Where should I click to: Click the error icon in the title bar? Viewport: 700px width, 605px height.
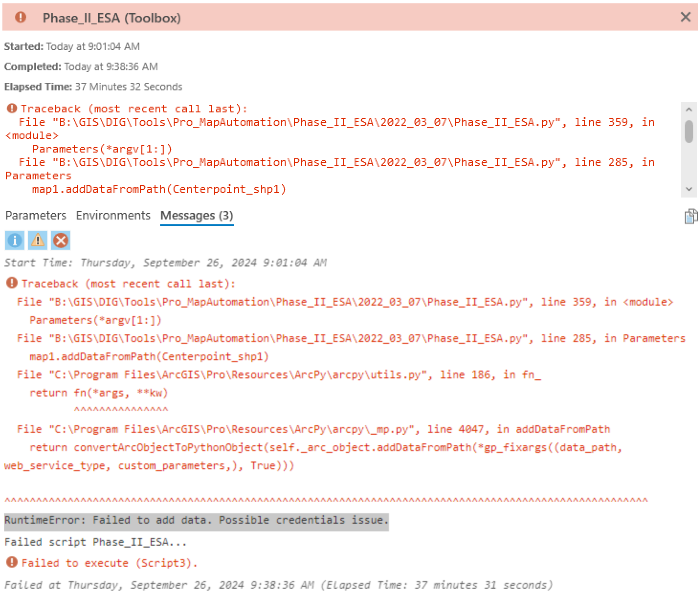(21, 17)
